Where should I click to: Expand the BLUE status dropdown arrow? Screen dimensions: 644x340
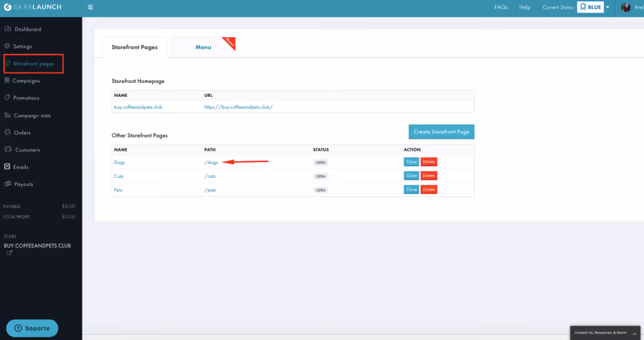point(608,7)
